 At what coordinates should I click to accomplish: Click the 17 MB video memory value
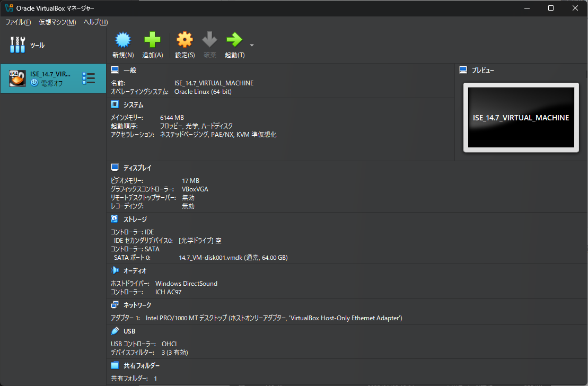190,180
